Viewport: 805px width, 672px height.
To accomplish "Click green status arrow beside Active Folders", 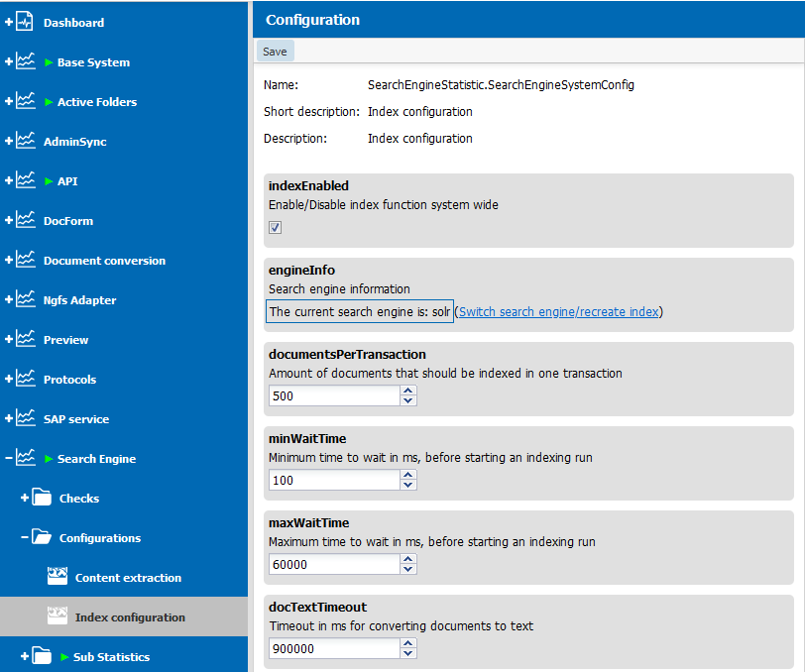I will pyautogui.click(x=49, y=102).
